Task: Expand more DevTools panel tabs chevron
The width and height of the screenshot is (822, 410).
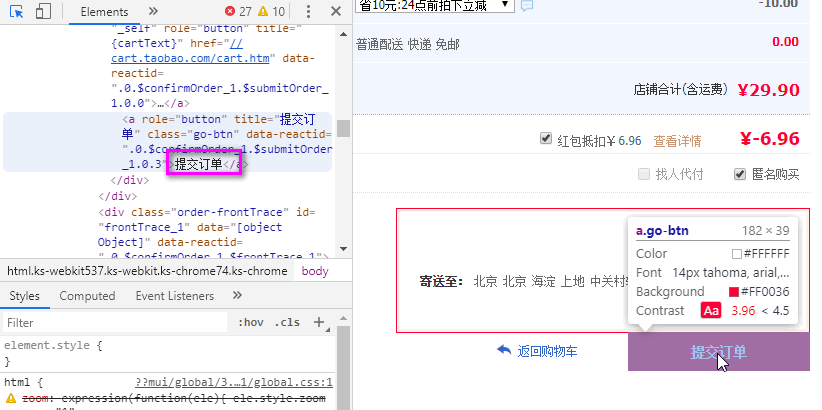Action: (153, 12)
